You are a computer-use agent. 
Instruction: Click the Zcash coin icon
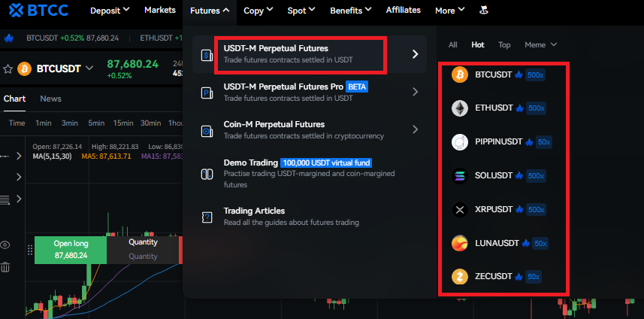click(460, 277)
